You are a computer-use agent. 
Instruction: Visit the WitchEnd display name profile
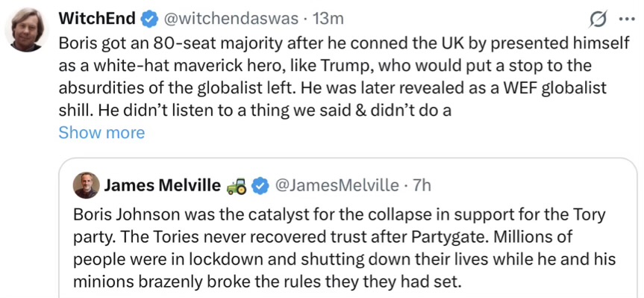coord(97,19)
